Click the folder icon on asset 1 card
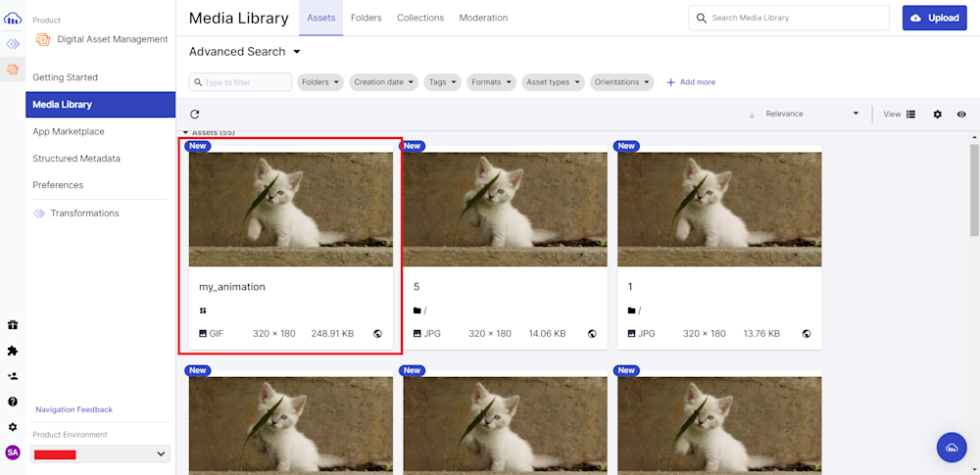Screen dimensions: 980x475 coord(631,310)
